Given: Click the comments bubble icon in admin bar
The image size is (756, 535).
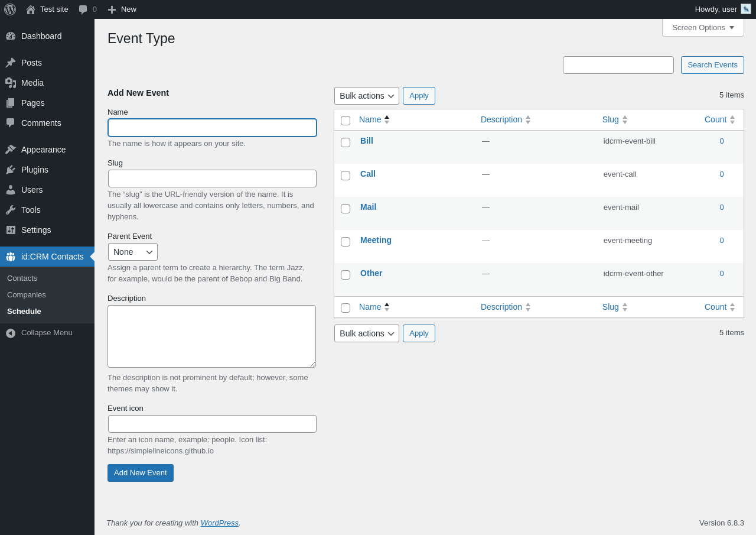Looking at the screenshot, I should [83, 9].
